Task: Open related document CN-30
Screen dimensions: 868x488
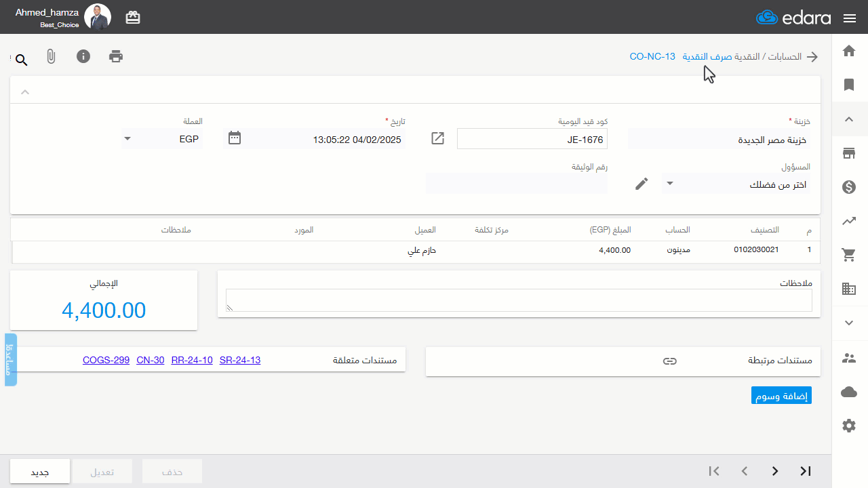Action: tap(151, 361)
